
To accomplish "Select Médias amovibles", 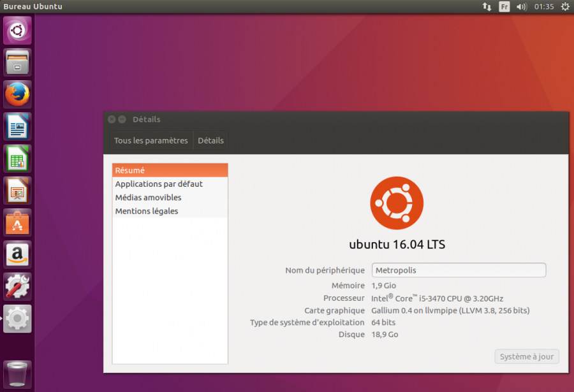I will (x=170, y=198).
